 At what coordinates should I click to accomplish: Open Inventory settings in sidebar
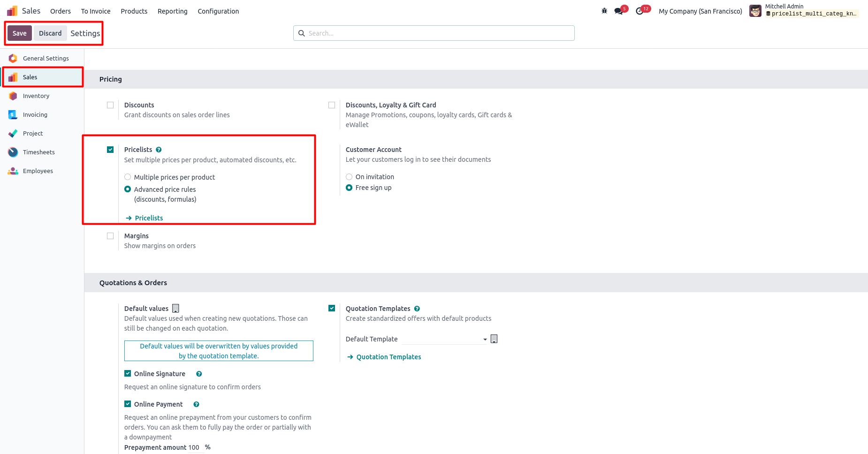coord(42,96)
